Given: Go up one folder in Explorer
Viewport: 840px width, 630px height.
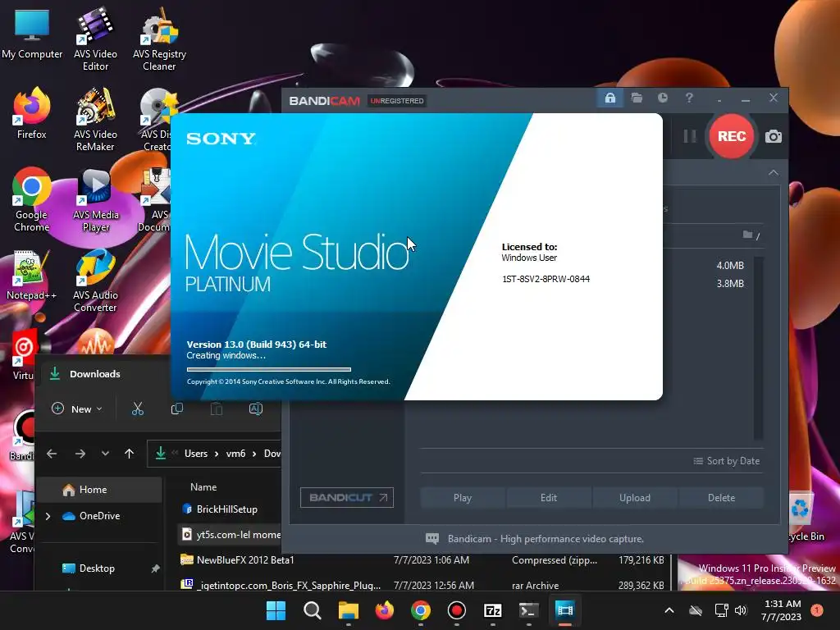Looking at the screenshot, I should click(x=129, y=454).
